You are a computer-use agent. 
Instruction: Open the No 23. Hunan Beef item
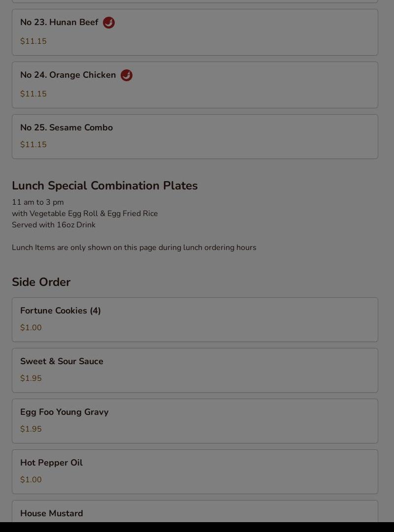pos(195,32)
